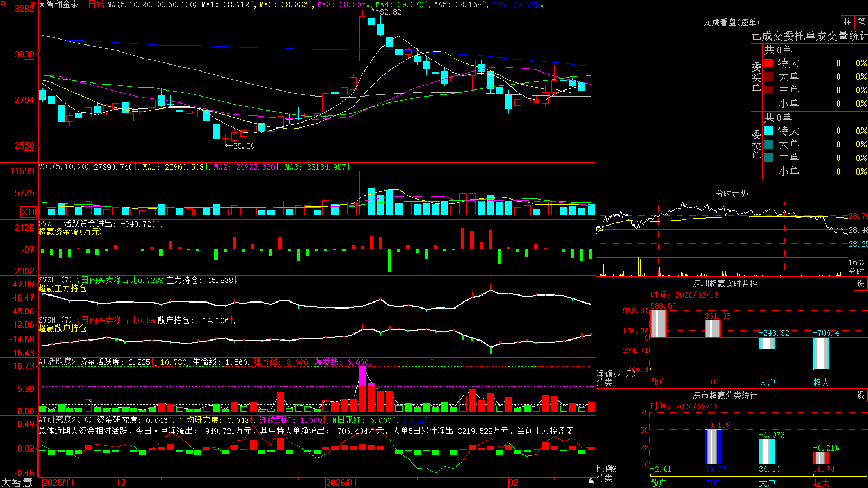Click the 分时走势 panel title
The width and height of the screenshot is (868, 488).
[732, 194]
